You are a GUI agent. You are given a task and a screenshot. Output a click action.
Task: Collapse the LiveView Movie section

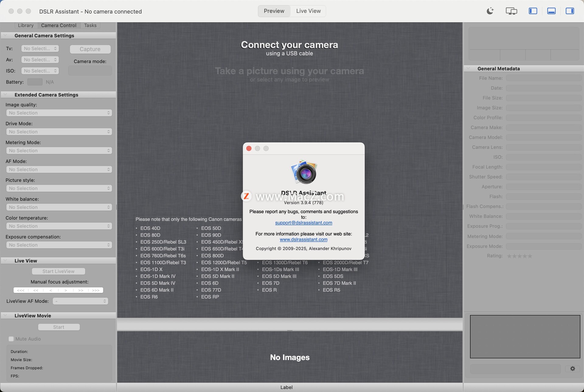[x=5, y=316]
